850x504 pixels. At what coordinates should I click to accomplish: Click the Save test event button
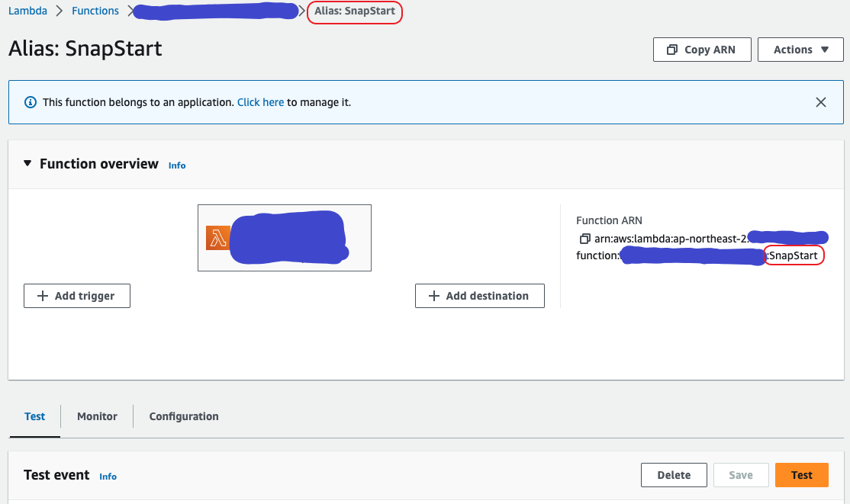click(x=740, y=475)
